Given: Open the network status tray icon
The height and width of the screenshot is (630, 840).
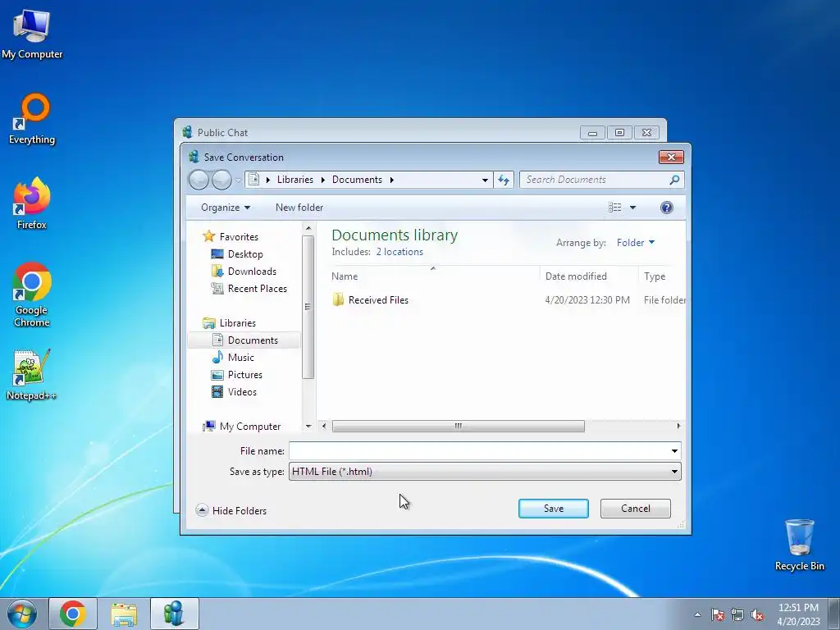Looking at the screenshot, I should pyautogui.click(x=737, y=614).
